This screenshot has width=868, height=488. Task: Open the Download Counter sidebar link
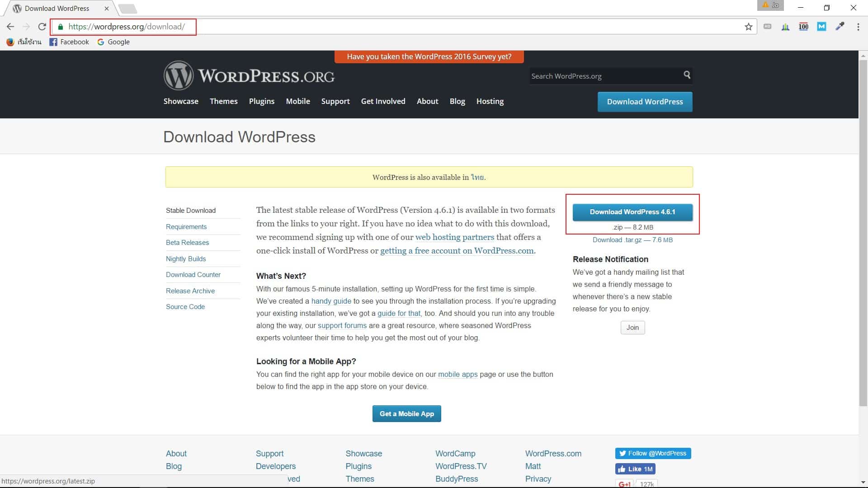[x=193, y=275]
